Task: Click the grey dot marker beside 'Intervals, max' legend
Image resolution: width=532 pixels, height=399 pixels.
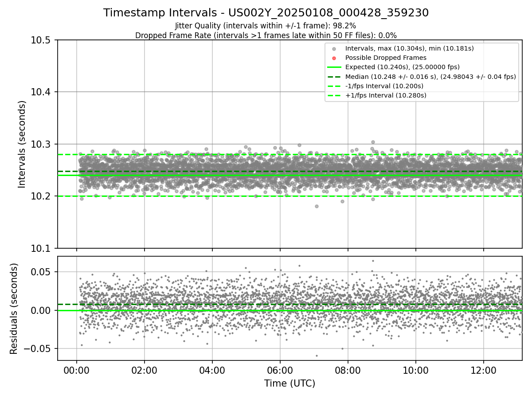Action: tap(334, 48)
